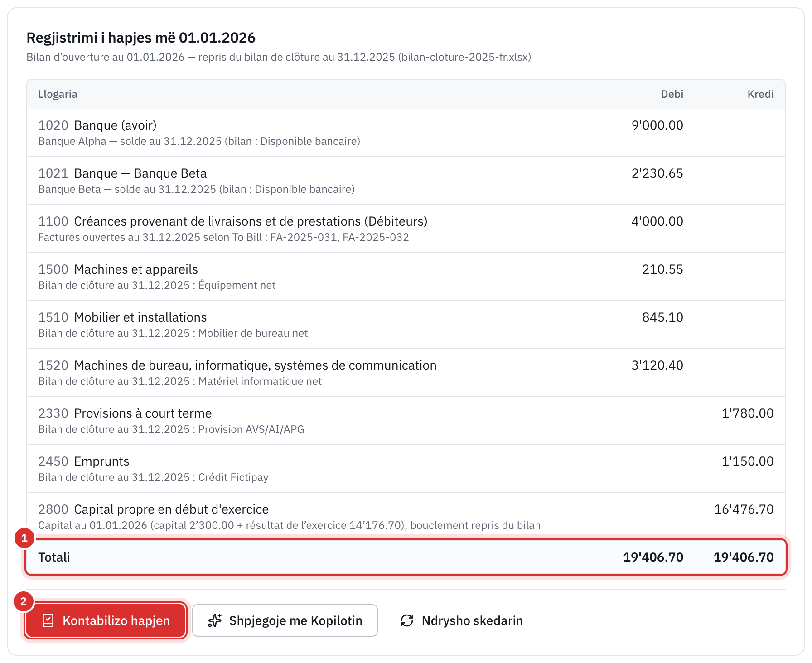Click the 2'230.65 debit amount

[x=657, y=173]
